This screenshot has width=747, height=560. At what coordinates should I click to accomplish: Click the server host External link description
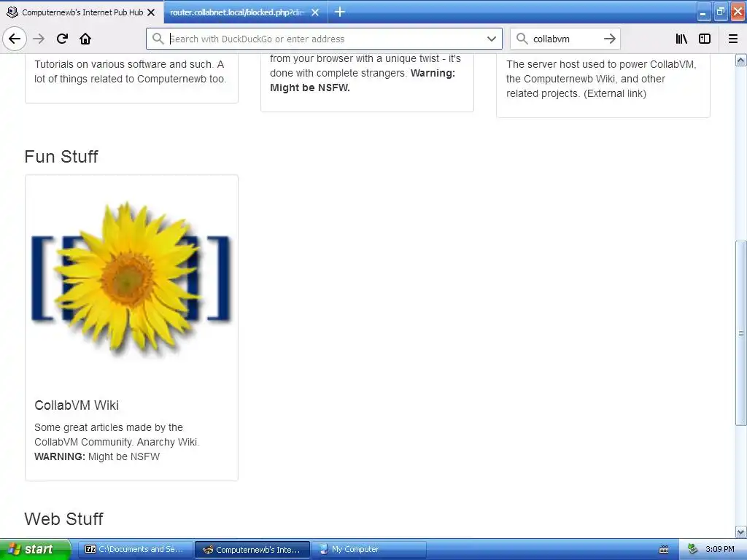click(x=601, y=79)
